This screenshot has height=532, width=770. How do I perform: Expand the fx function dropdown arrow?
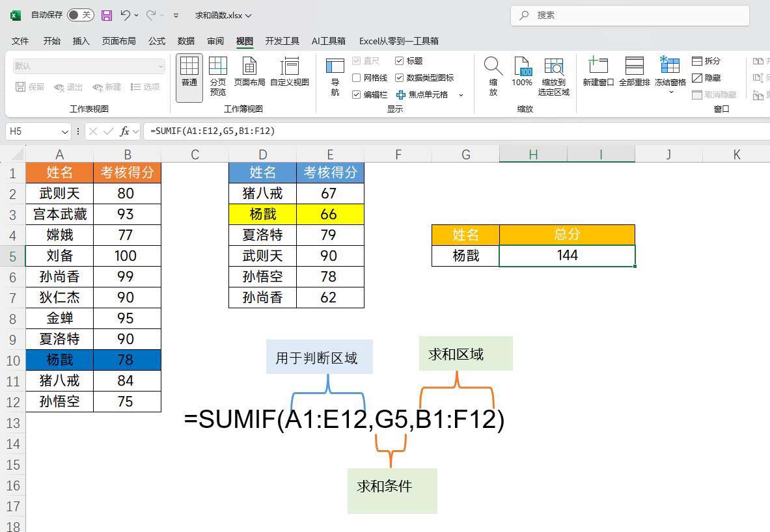point(135,131)
